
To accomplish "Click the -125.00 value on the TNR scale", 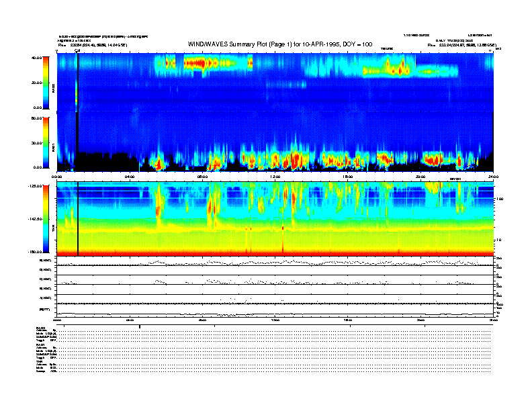I will pos(36,186).
